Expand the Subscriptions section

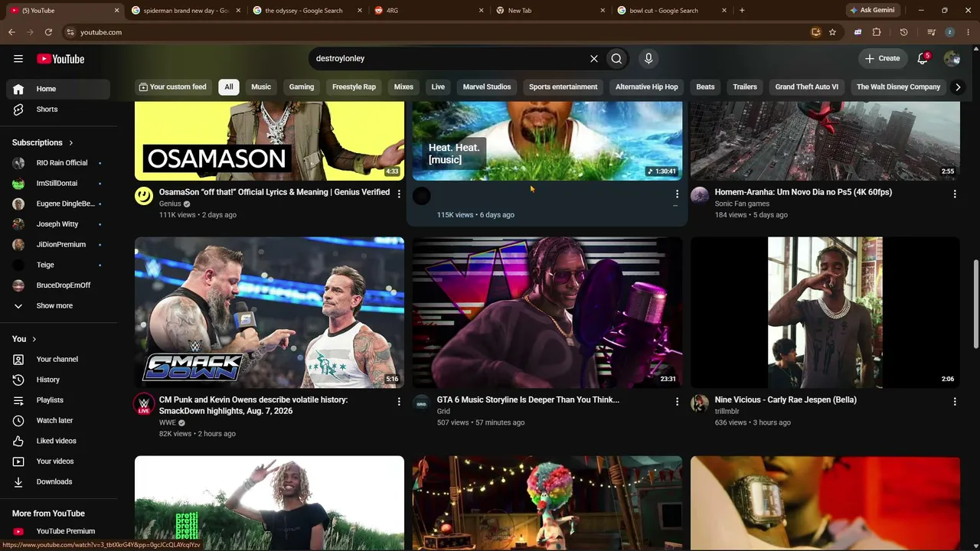43,142
